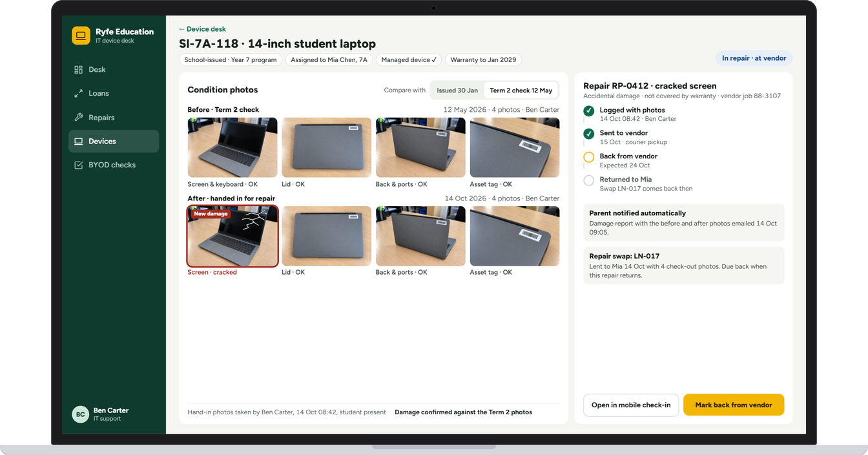Click the Assigned to Mia Chen, 7A chip
The image size is (868, 455).
click(329, 59)
